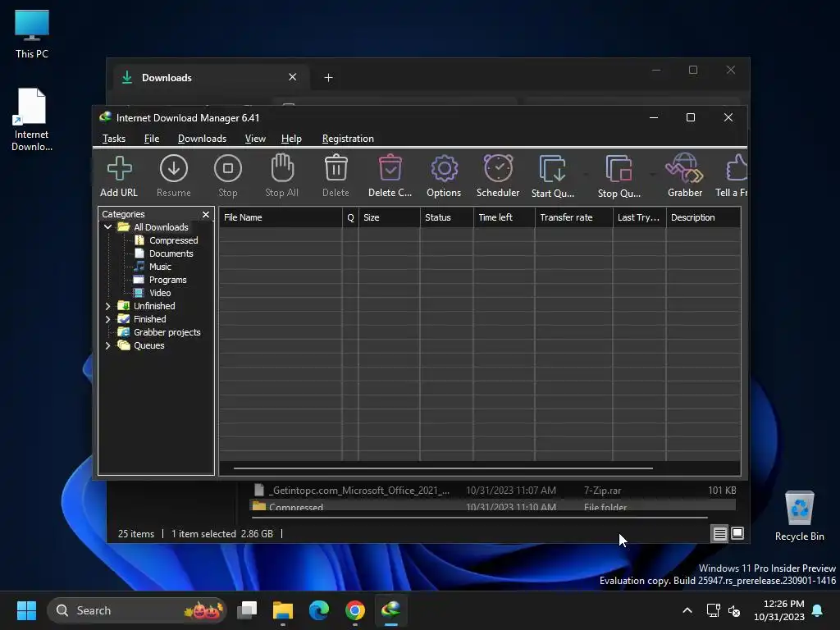Open Task View on taskbar
This screenshot has height=630, width=840.
pyautogui.click(x=247, y=610)
